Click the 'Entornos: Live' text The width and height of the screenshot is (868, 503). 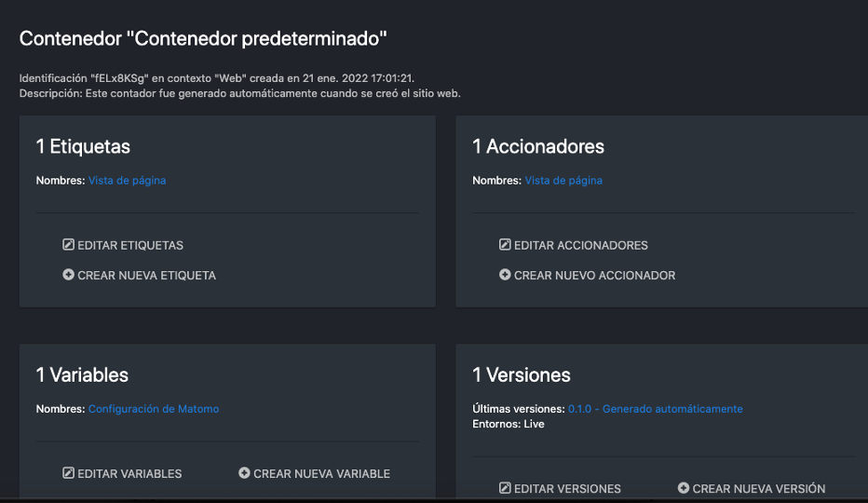[x=509, y=424]
